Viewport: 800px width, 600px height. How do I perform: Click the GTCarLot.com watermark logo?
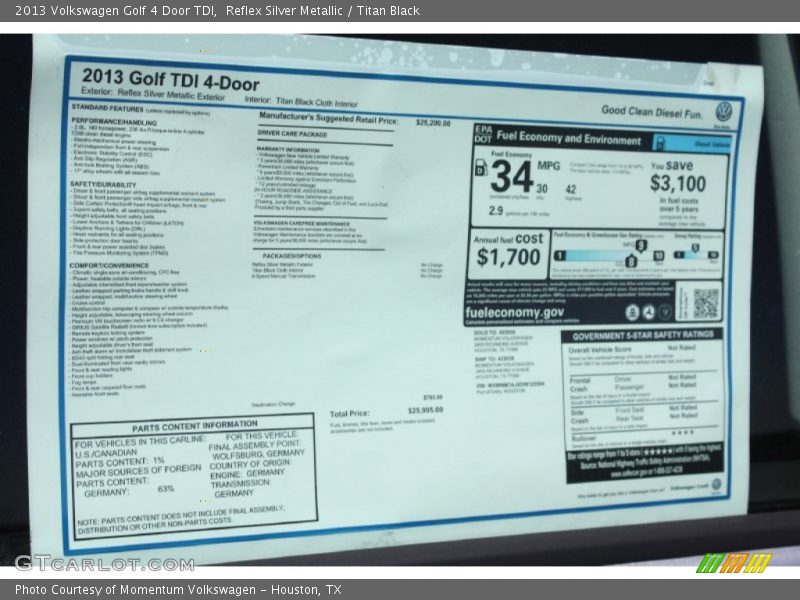[103, 563]
